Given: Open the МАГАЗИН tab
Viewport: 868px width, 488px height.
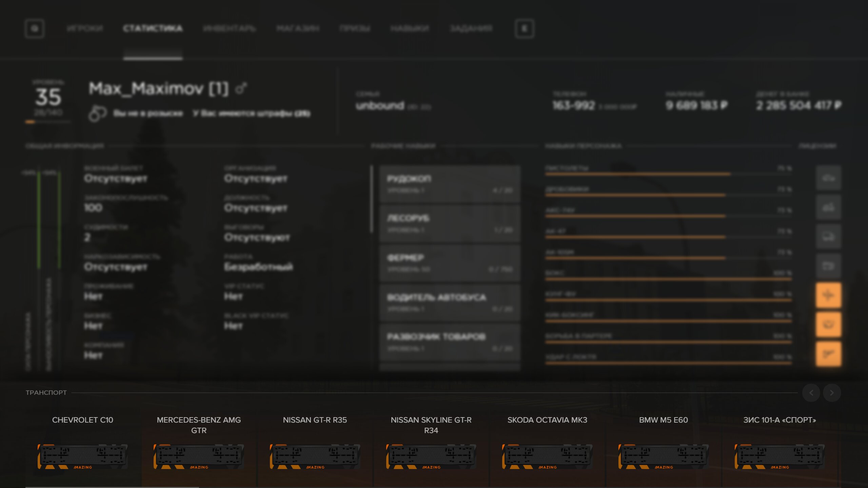Looking at the screenshot, I should (298, 28).
